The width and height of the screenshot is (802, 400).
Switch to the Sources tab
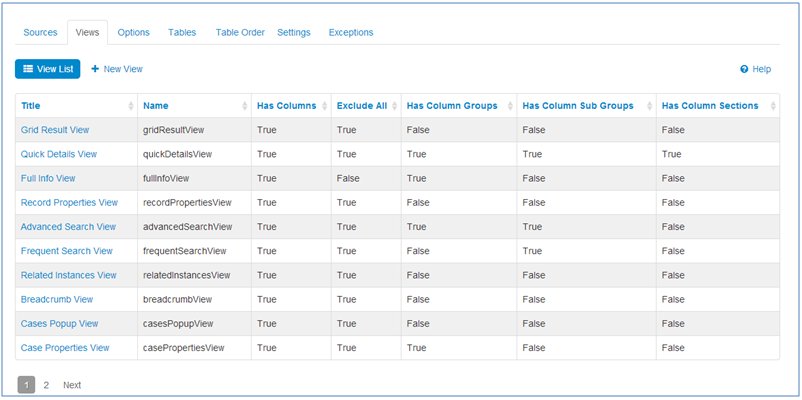click(x=41, y=32)
